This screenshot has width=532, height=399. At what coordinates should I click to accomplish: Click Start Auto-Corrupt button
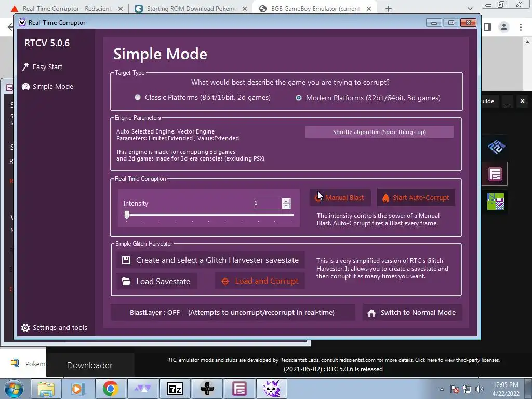coord(416,197)
